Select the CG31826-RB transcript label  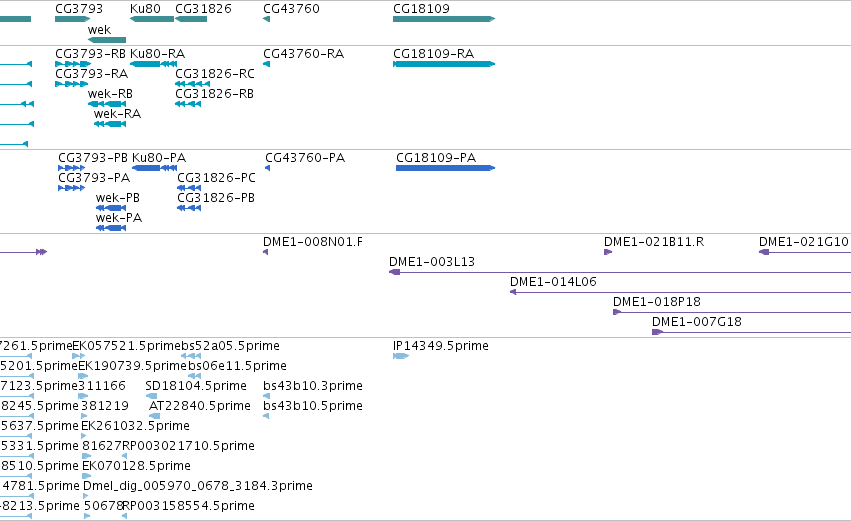coord(214,94)
